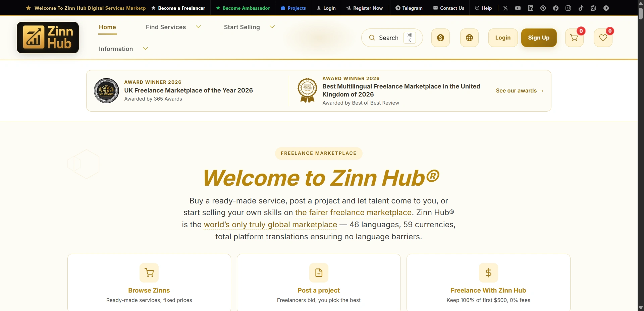Open the X (Twitter) social icon
644x311 pixels.
click(505, 8)
